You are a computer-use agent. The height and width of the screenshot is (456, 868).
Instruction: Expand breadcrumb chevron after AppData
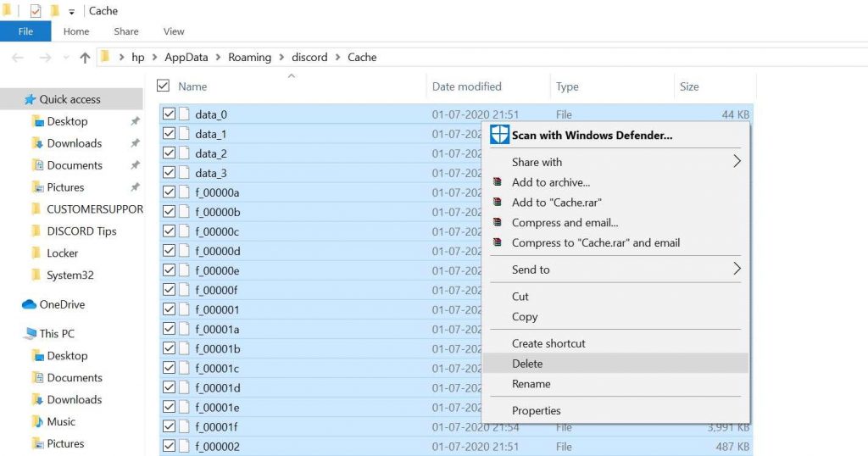(x=218, y=58)
